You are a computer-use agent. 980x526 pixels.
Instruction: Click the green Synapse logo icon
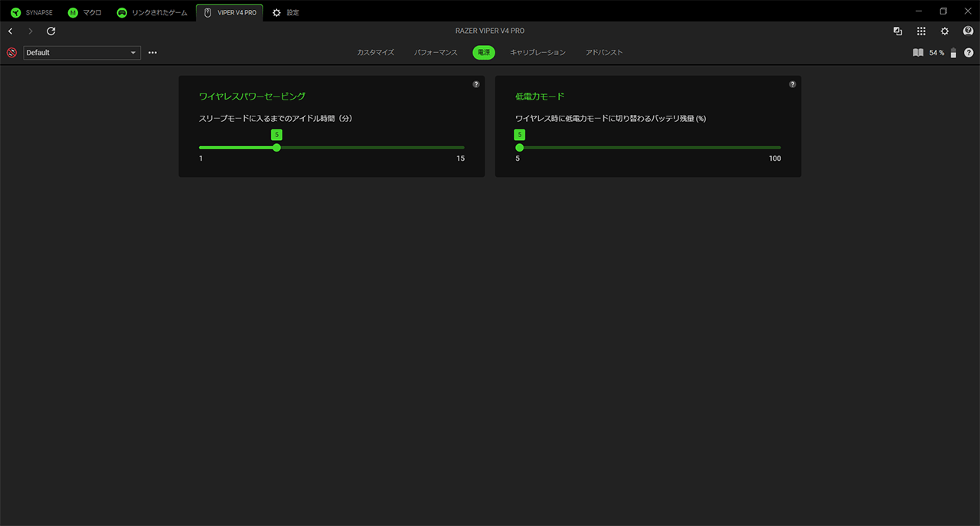click(x=15, y=13)
